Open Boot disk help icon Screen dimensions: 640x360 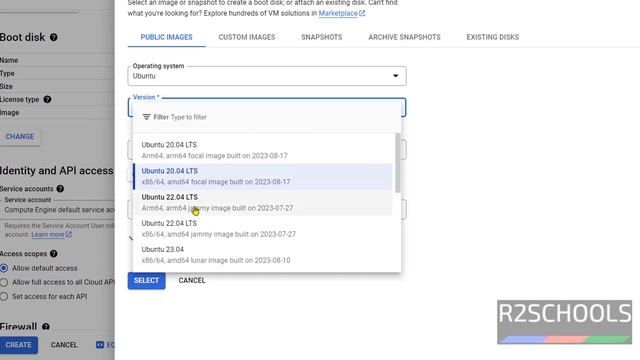tap(53, 37)
